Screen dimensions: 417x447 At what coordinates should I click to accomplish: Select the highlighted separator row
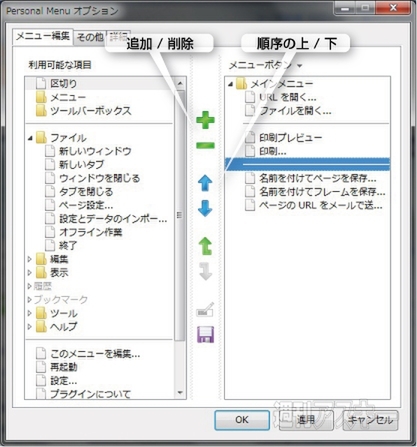pyautogui.click(x=307, y=164)
